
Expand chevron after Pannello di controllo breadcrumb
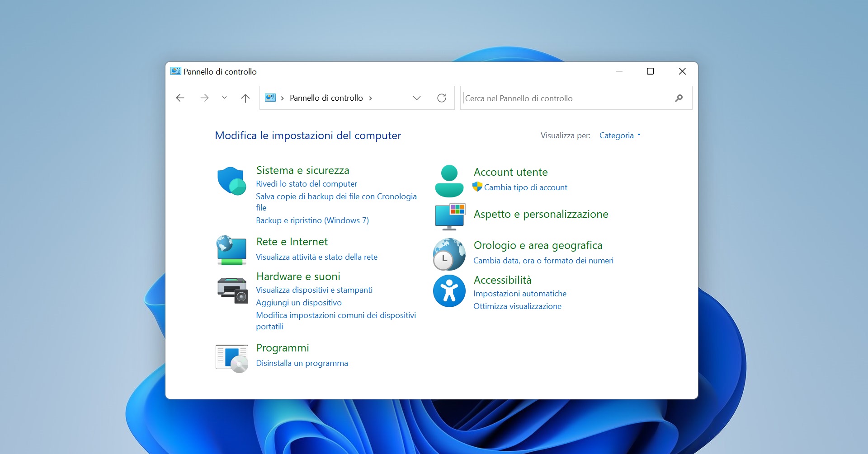pos(371,98)
